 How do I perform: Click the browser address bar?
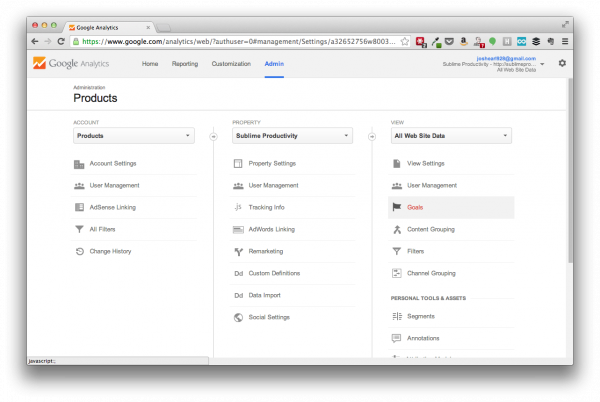pyautogui.click(x=240, y=41)
